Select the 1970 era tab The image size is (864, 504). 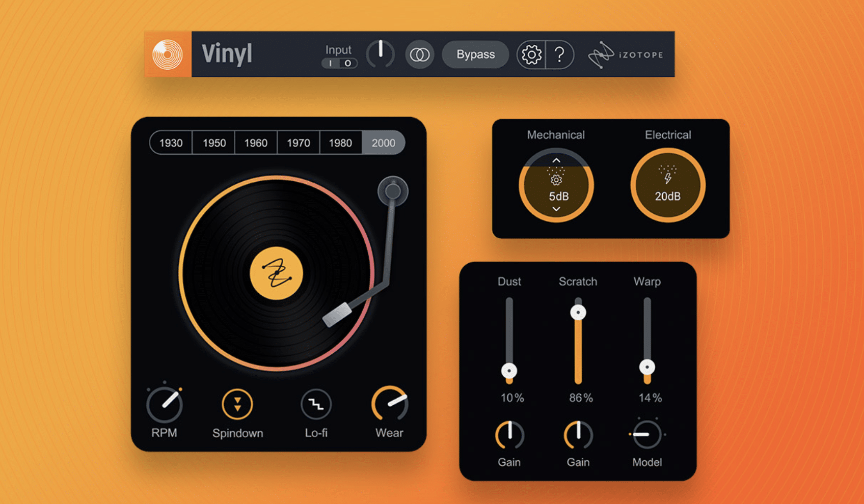[x=299, y=143]
